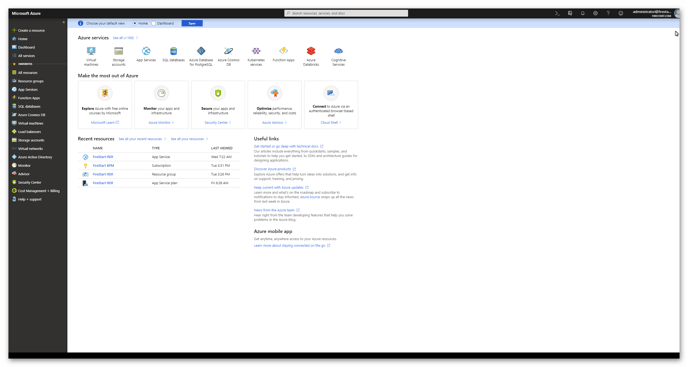The image size is (688, 367).
Task: Click the Security Center link on card
Action: (x=218, y=122)
